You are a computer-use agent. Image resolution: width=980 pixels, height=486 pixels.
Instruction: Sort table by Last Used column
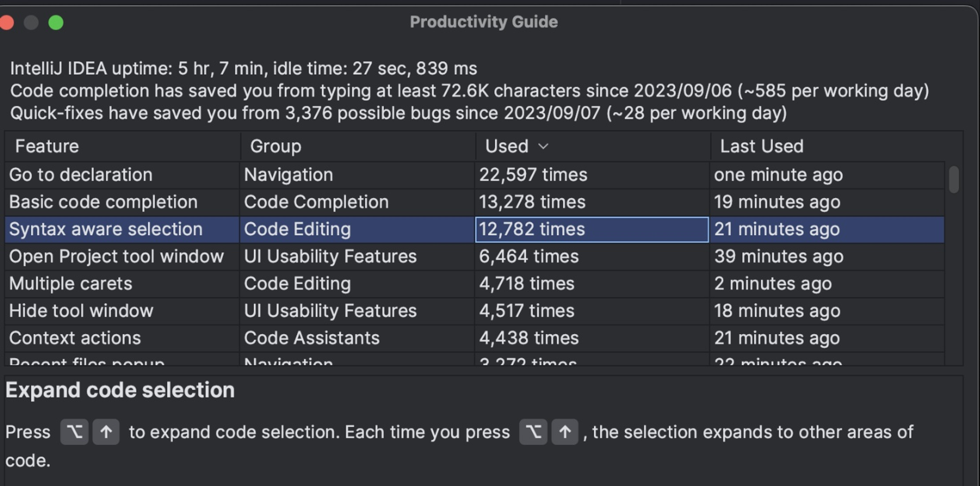coord(761,146)
